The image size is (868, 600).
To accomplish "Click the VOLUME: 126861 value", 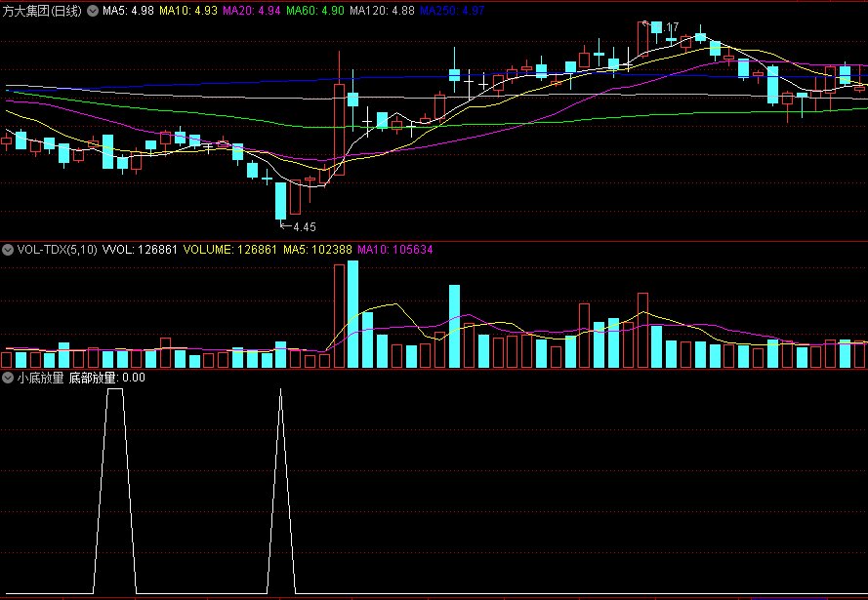I will pos(230,250).
